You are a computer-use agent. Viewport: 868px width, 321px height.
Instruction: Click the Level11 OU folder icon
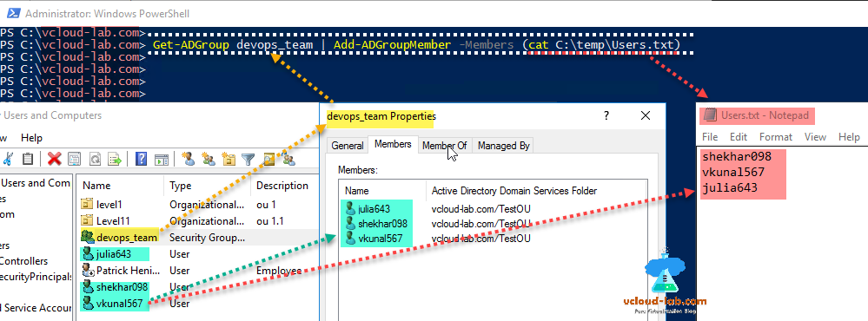87,221
